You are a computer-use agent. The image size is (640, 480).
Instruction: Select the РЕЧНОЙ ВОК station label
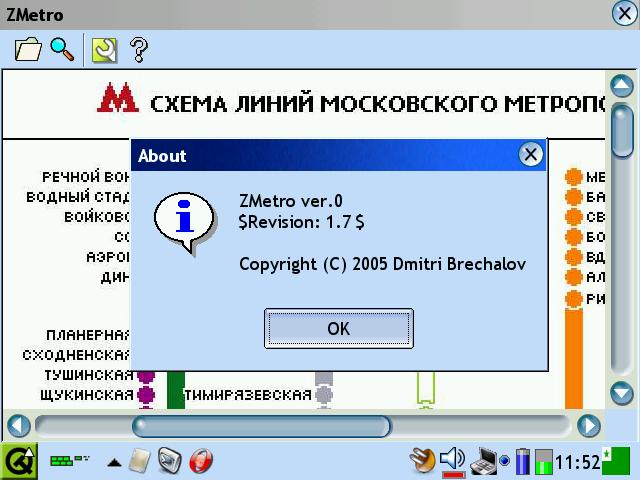[x=86, y=177]
